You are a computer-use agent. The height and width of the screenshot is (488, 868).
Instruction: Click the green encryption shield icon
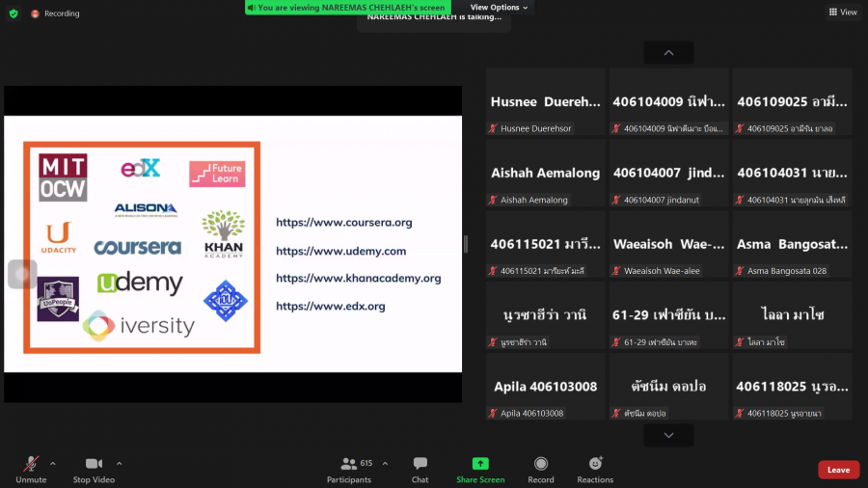[14, 14]
